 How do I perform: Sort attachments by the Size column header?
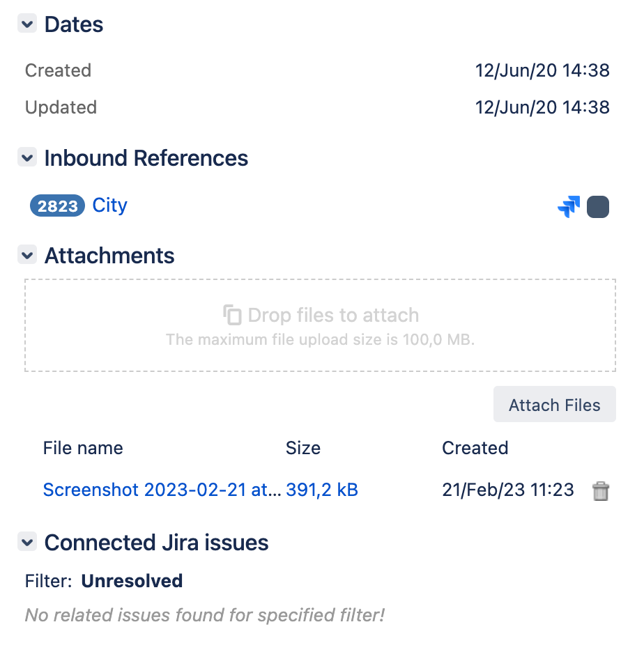[303, 448]
